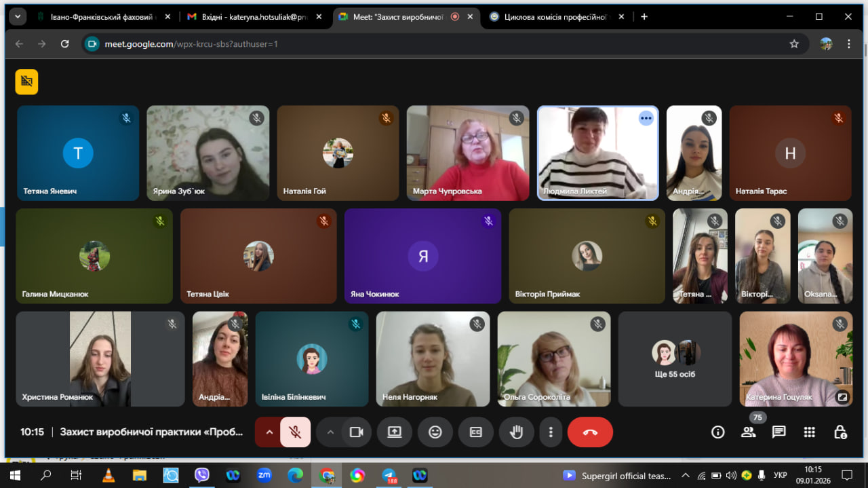Click the 'Ще 55 осіб' participants tile
This screenshot has width=868, height=488.
pos(675,359)
